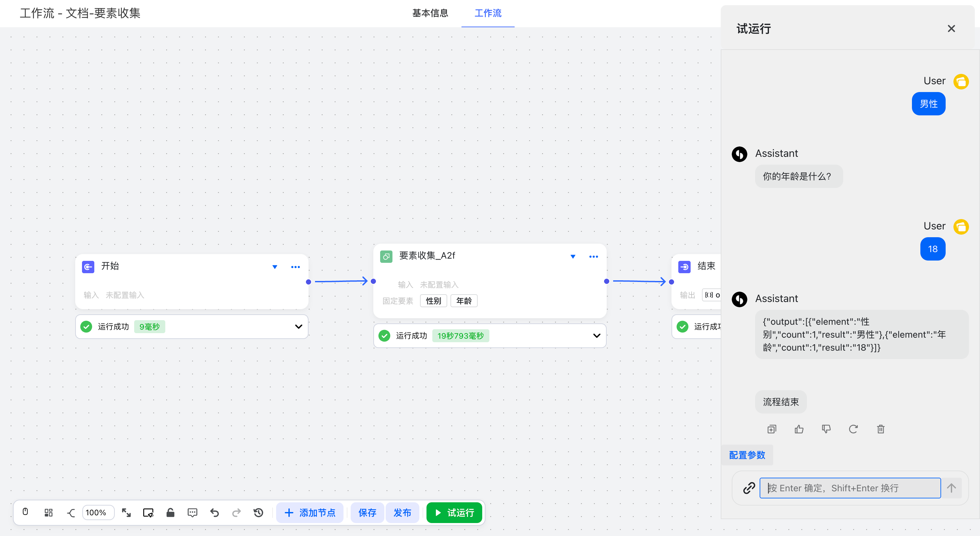Screen dimensions: 980x536
Task: Click the 添加节点 button
Action: point(310,512)
